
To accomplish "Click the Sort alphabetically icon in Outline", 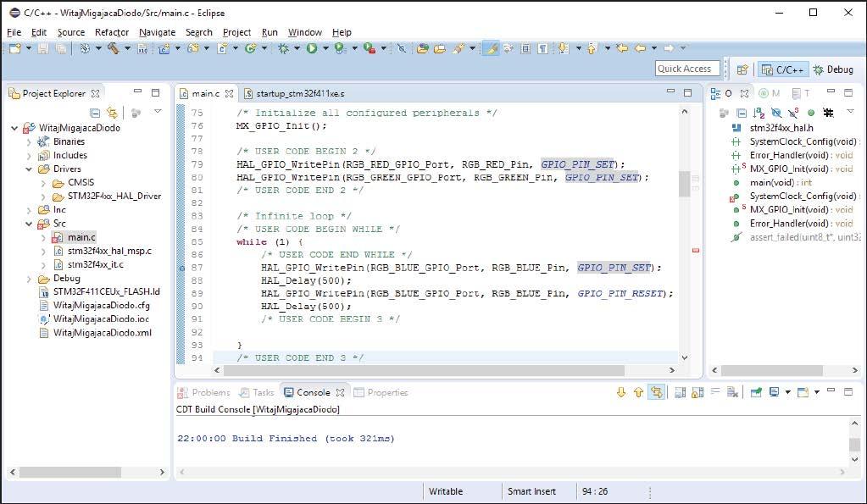I will click(x=759, y=113).
